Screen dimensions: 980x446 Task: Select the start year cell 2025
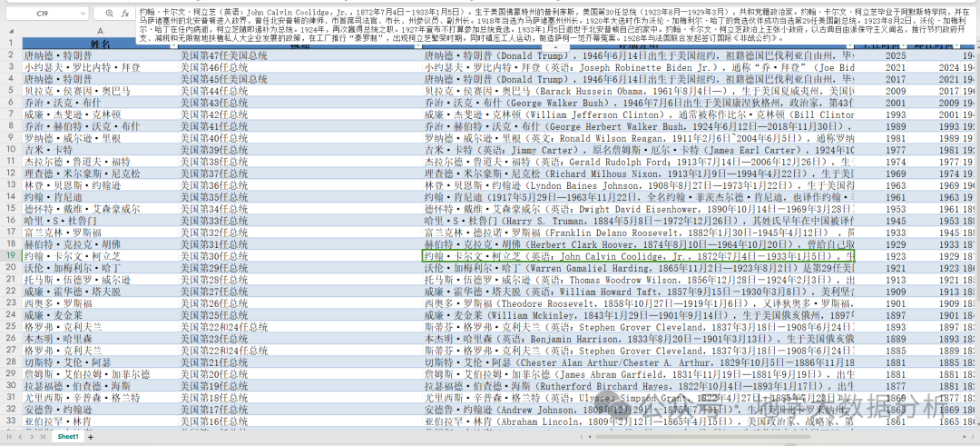883,55
